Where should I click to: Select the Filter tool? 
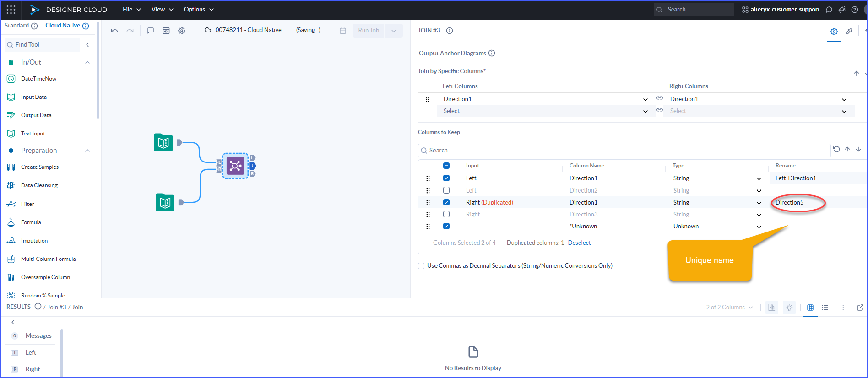(21, 204)
